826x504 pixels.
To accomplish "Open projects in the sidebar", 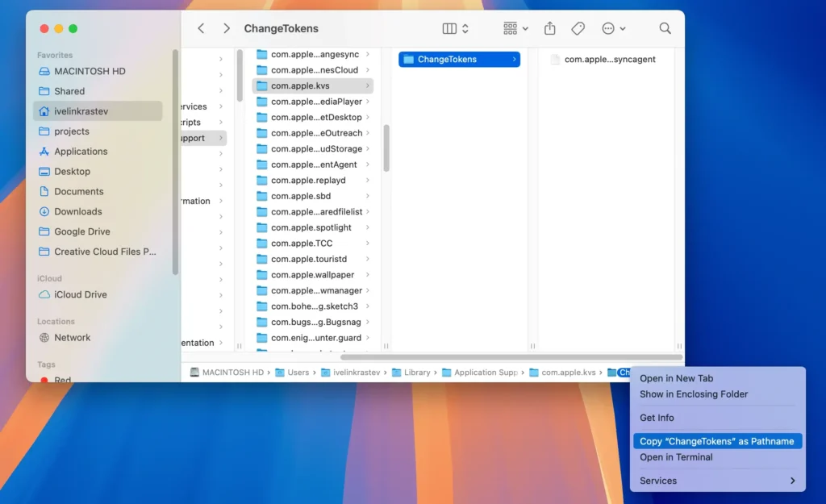I will [x=98, y=131].
